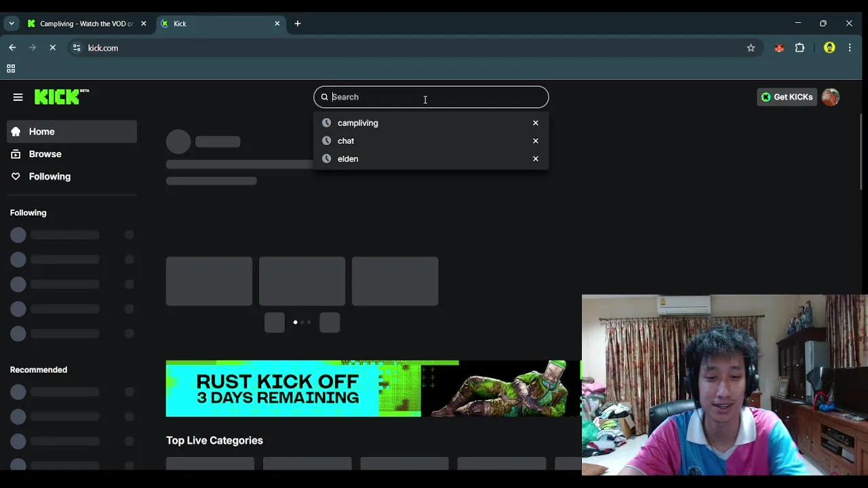Open the hamburger sidebar menu
This screenshot has height=488, width=868.
pos(18,97)
